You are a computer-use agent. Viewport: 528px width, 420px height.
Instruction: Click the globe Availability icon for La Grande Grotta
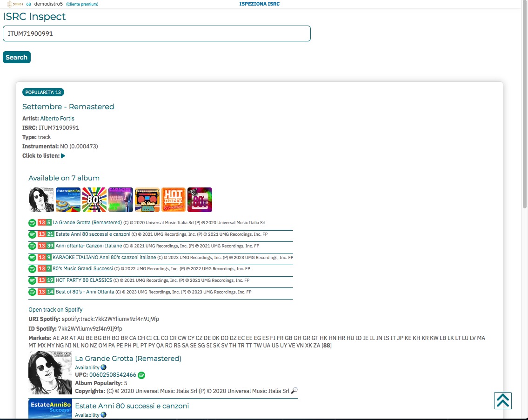point(103,367)
